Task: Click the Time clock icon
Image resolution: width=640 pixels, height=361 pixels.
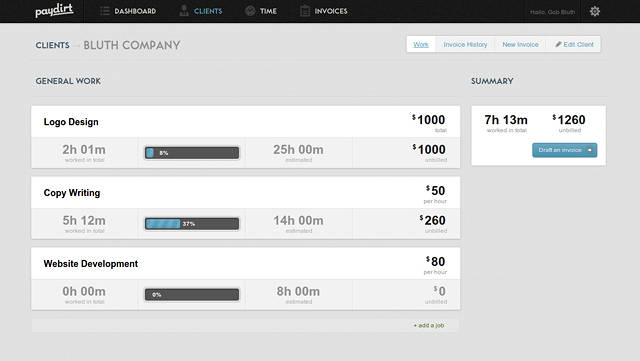Action: (x=250, y=11)
